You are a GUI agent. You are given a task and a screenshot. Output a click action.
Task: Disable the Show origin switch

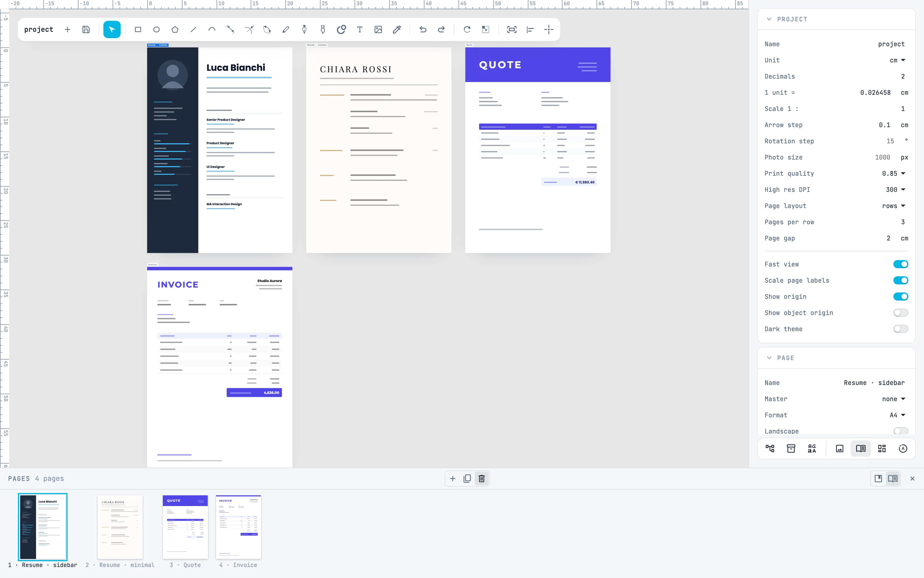coord(900,297)
